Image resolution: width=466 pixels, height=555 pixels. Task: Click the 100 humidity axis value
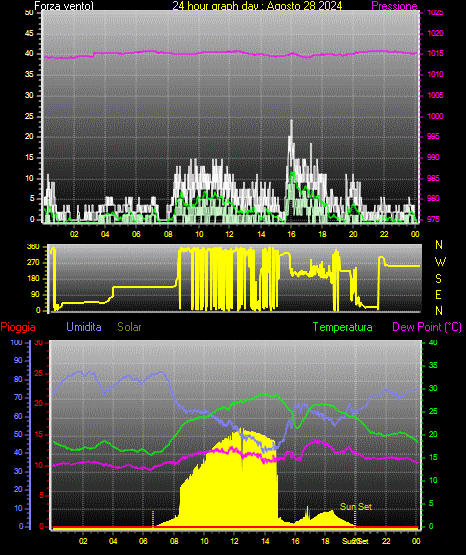pyautogui.click(x=16, y=342)
